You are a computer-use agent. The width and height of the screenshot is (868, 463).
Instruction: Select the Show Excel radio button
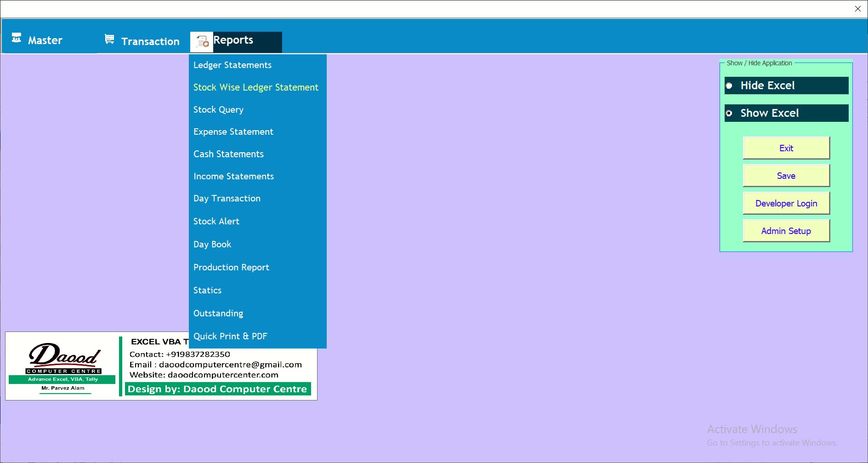coord(729,113)
